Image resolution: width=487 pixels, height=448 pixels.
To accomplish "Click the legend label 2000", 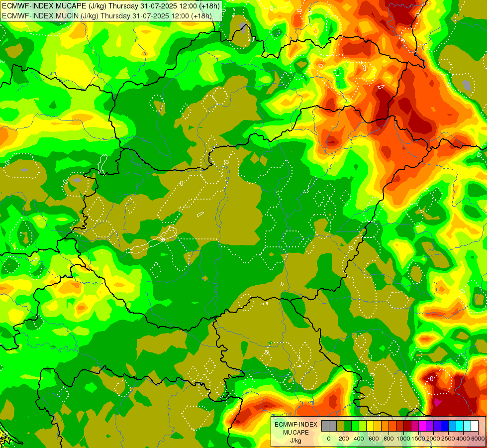I will (x=433, y=439).
